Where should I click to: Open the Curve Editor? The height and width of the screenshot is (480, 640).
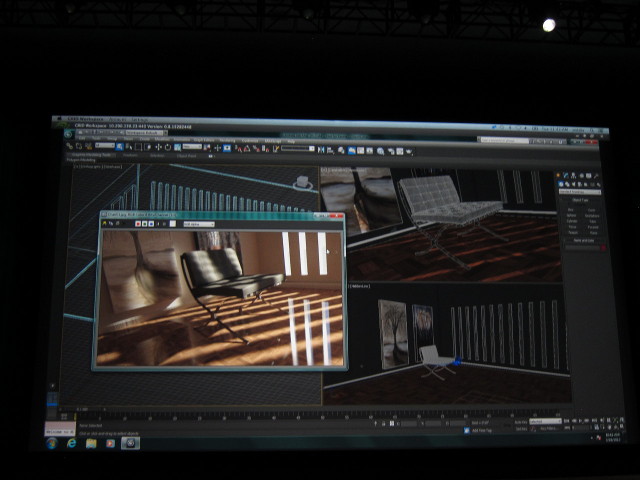(360, 151)
